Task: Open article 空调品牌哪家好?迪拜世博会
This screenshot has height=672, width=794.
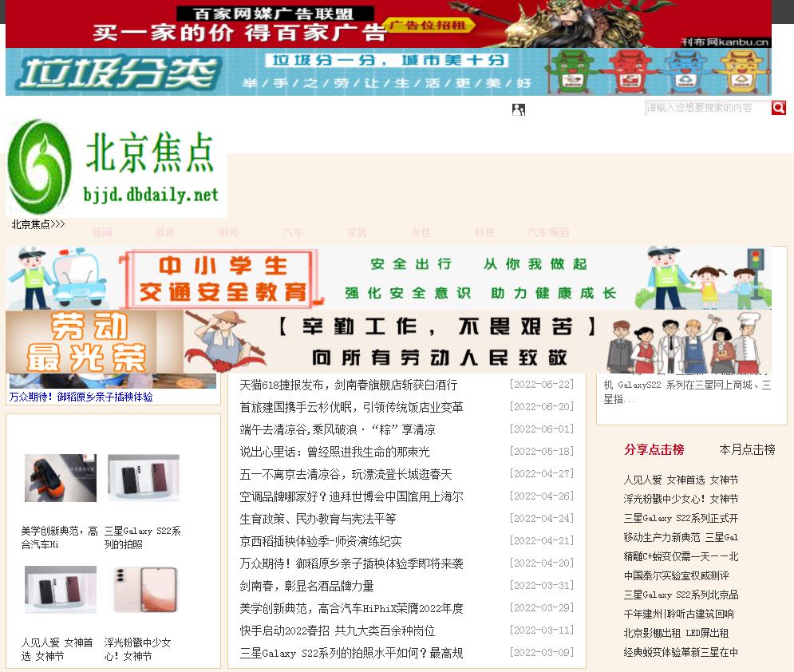Action: point(351,496)
